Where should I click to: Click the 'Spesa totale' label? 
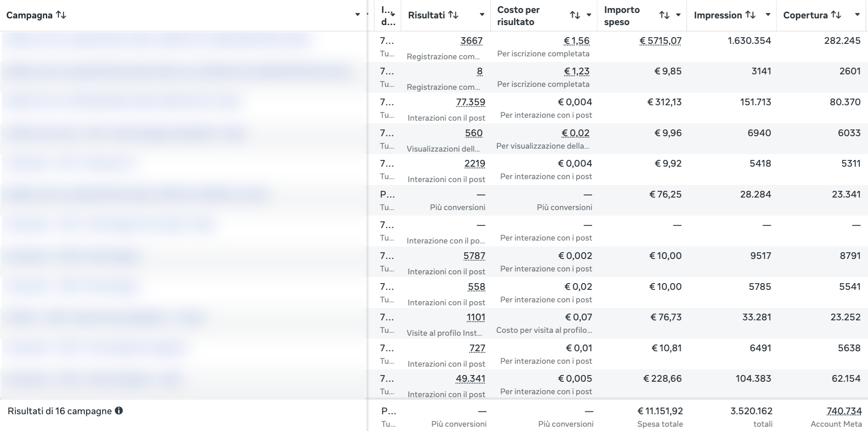tap(660, 424)
